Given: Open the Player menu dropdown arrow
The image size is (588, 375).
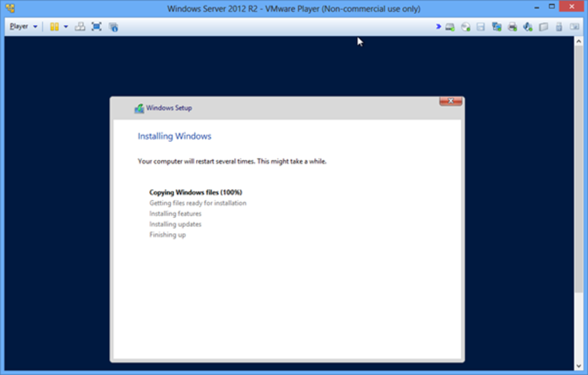Looking at the screenshot, I should (x=34, y=26).
